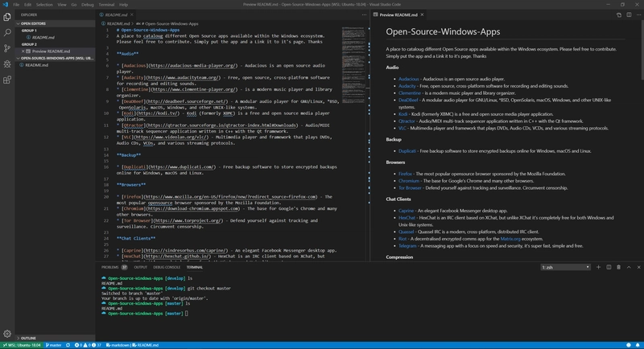Open the Debug view in activity bar
644x349 pixels.
pos(7,64)
